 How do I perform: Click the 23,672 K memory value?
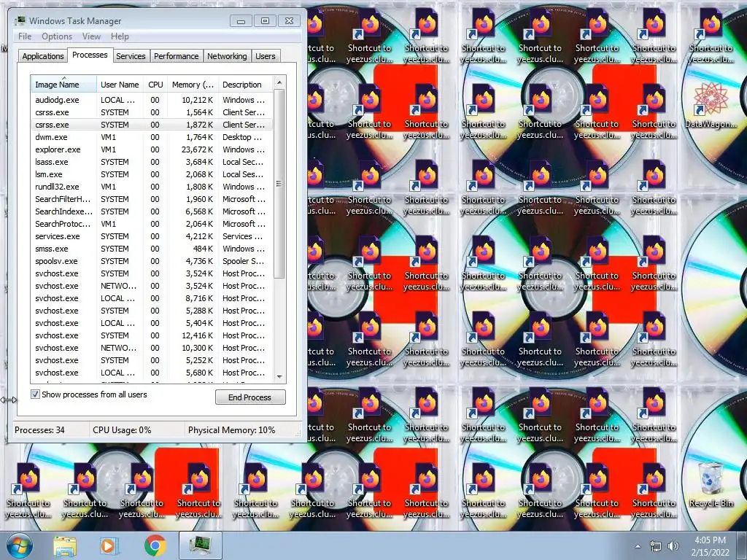[197, 149]
